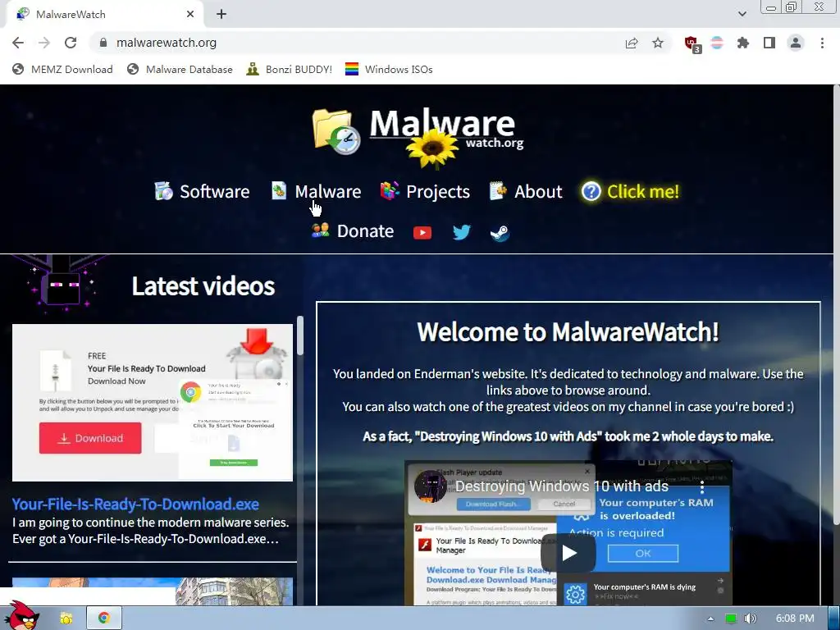Open the Your-File-Is-Ready-To-Download video thumbnail

pyautogui.click(x=153, y=402)
